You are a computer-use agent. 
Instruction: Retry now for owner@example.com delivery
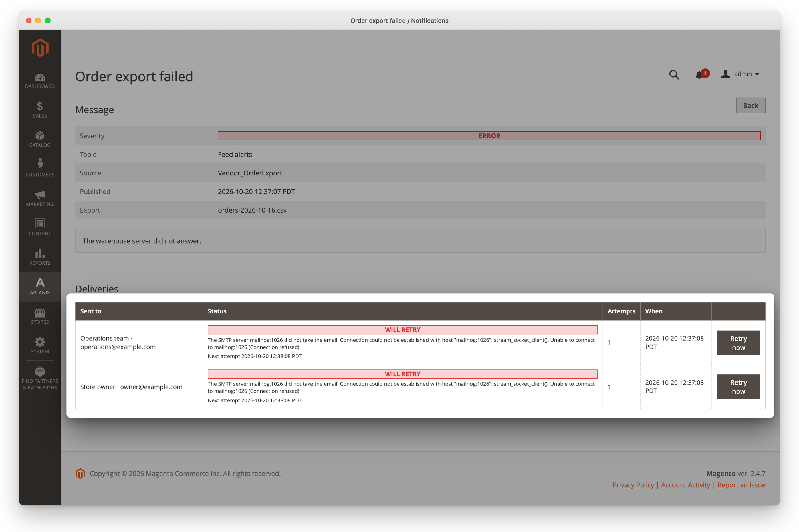coord(738,387)
